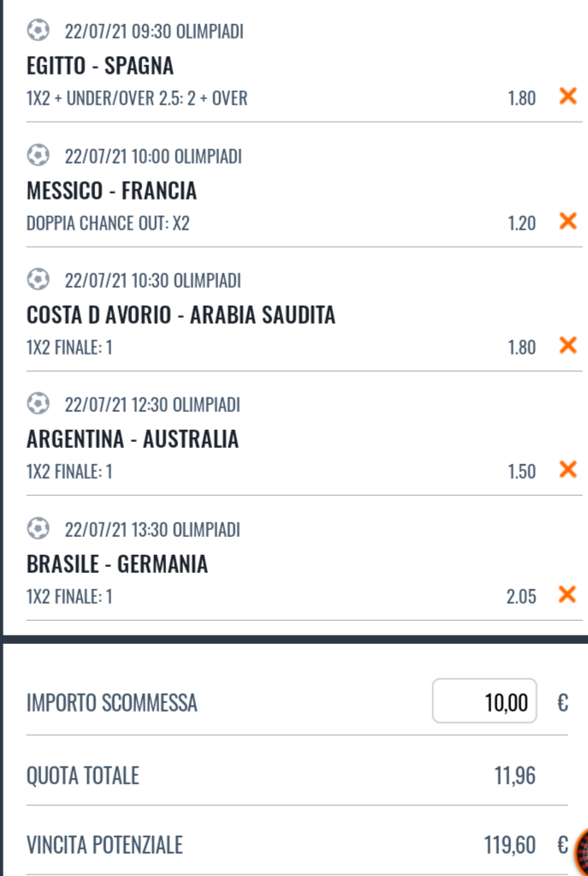
Task: Click the 2.05 odds for Brasile - Germania
Action: [520, 596]
